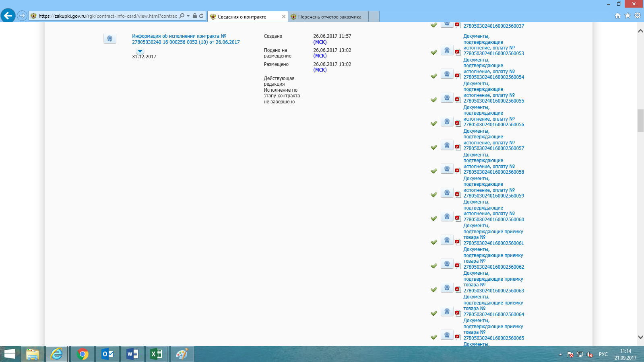Go back using the browser back arrow
The height and width of the screenshot is (362, 644).
[8, 16]
